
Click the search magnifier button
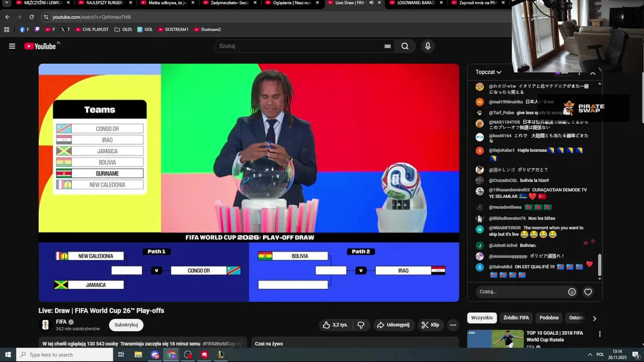[405, 46]
